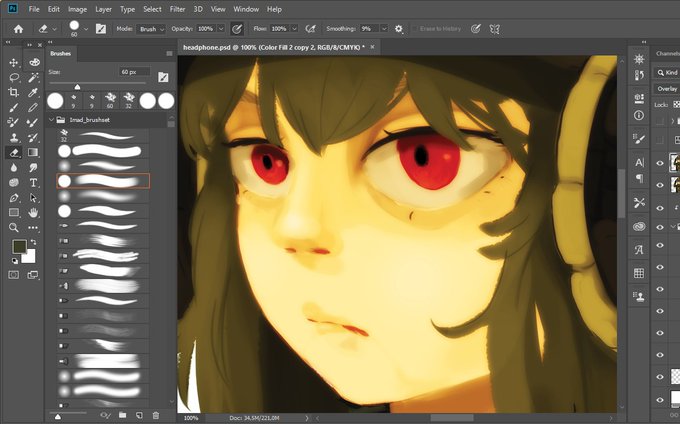
Task: Open Creative Cloud Libraries panel icon
Action: tap(639, 226)
